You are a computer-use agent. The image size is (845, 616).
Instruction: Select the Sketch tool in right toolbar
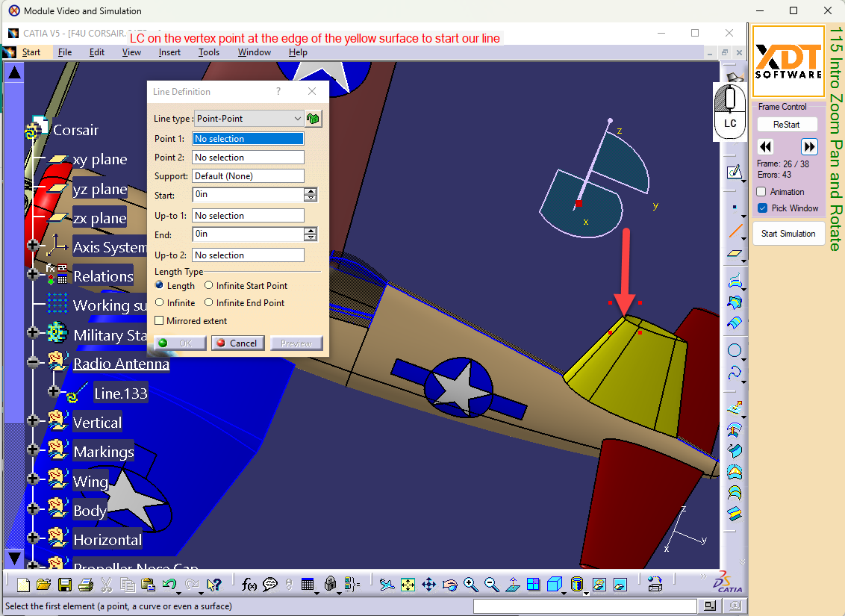735,172
